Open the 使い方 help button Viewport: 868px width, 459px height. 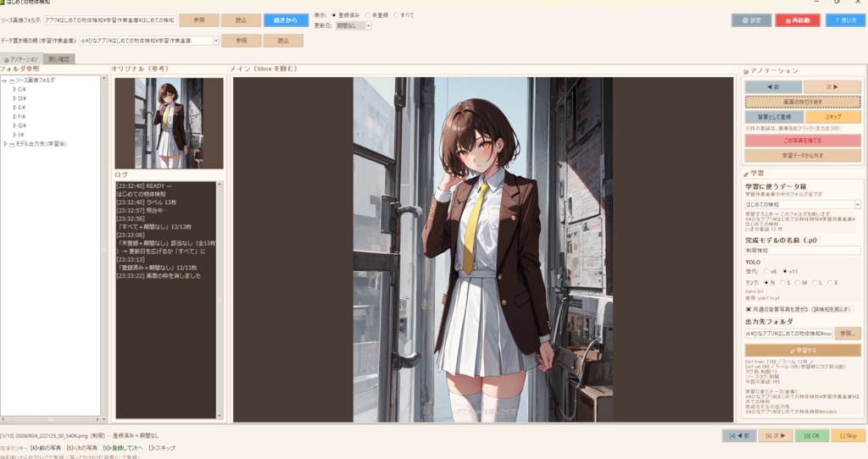point(845,20)
